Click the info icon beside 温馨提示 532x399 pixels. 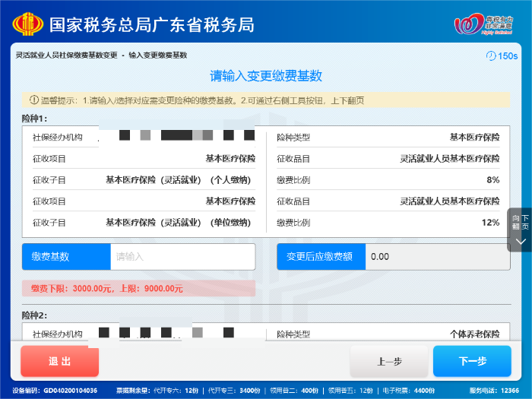click(34, 100)
